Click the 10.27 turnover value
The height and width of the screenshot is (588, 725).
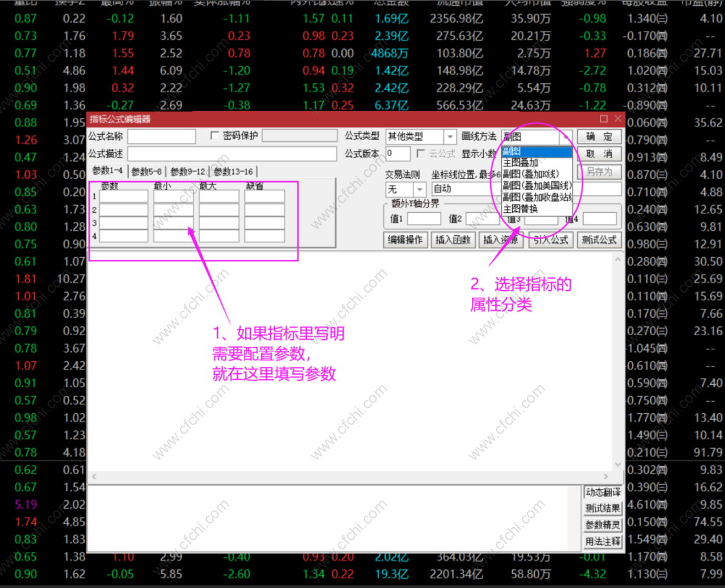tap(71, 279)
